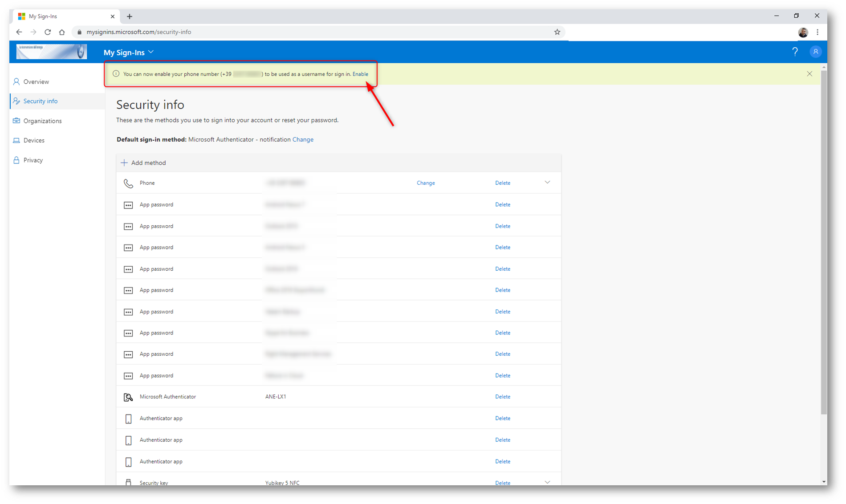Open Devices in the sidebar
Viewport: 846px width, 504px height.
coord(57,140)
